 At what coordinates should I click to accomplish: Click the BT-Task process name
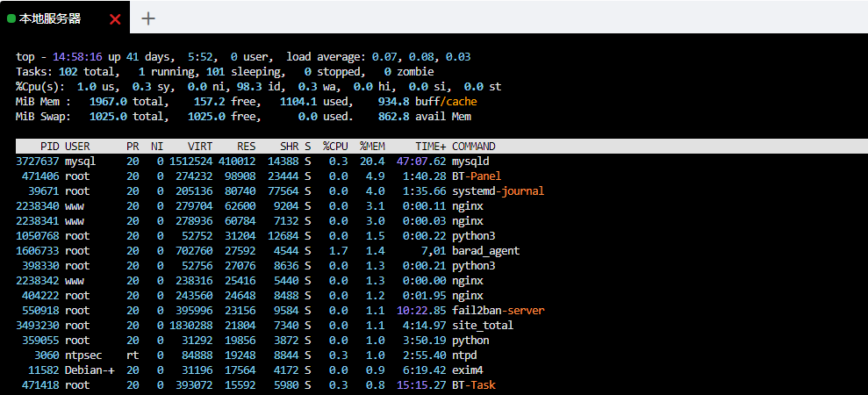(474, 385)
